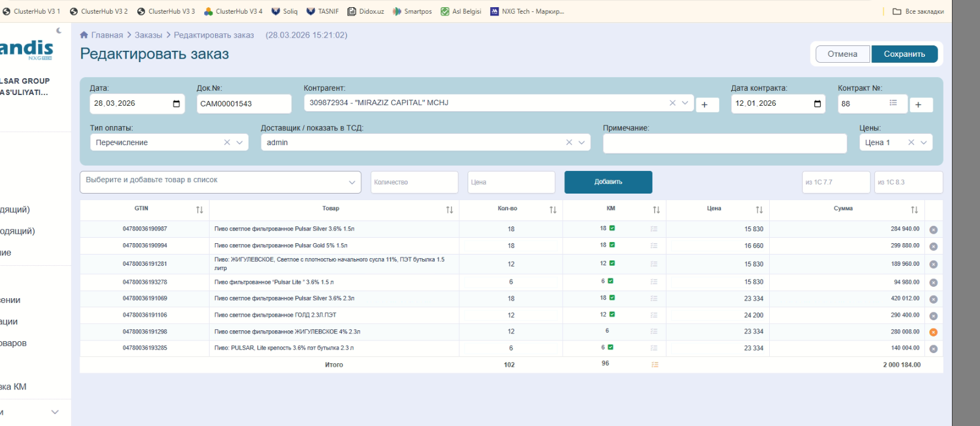Sort table by the GTIN column arrows
Screen dimensions: 980x426
[x=199, y=210]
